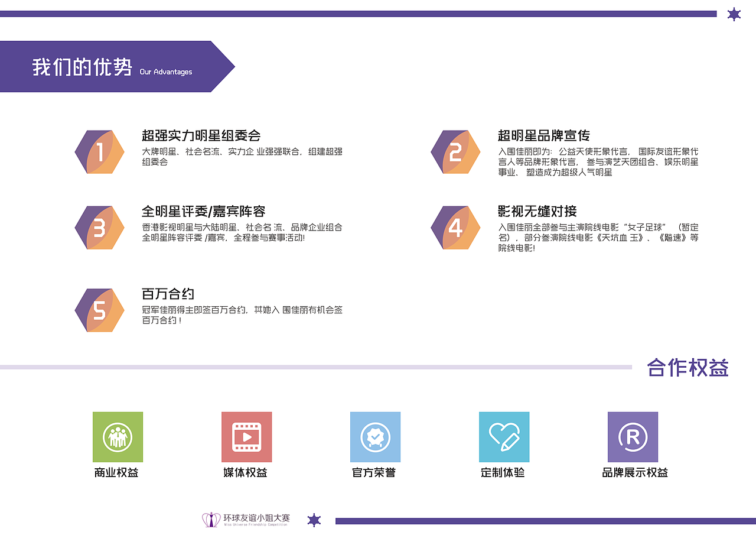Click the hexagon icon numbered 1
Screen dimensions: 756x535
coord(99,152)
